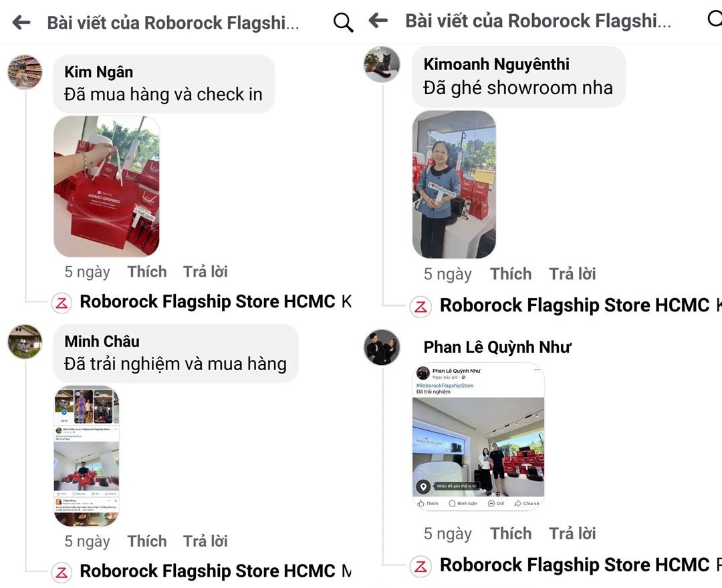Open Kimoanh Nguyênthi's showroom photo
This screenshot has width=722, height=588.
click(454, 184)
